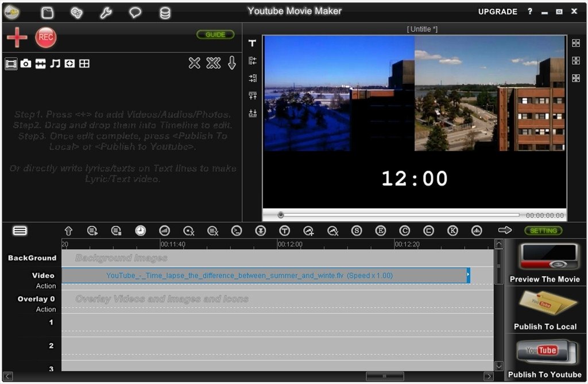Click the Video track label
The height and width of the screenshot is (384, 588).
pyautogui.click(x=43, y=276)
